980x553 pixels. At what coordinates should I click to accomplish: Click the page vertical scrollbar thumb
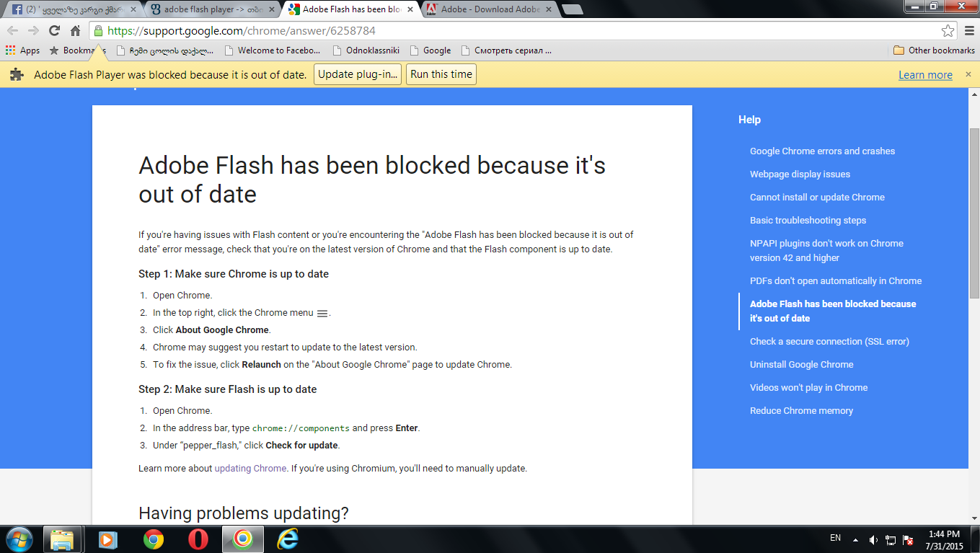click(x=974, y=213)
